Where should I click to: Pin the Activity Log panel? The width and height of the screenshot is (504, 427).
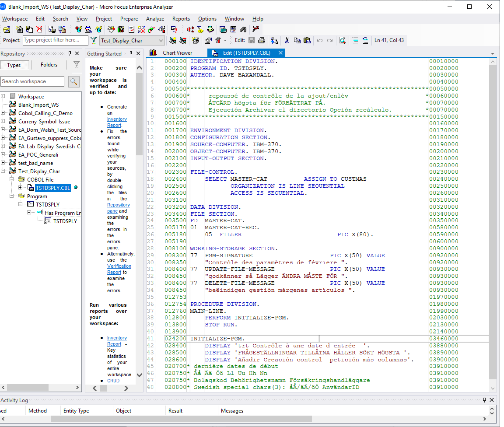(x=485, y=400)
